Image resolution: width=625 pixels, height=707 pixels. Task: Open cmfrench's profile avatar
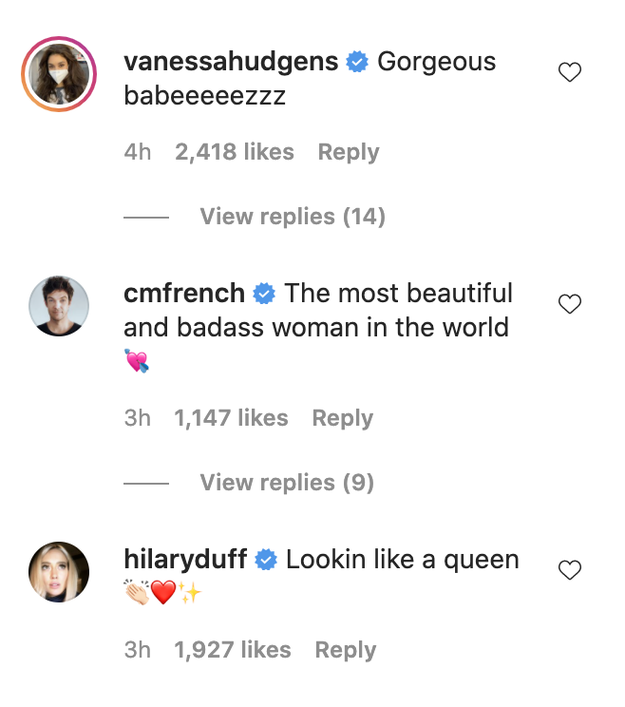pos(59,306)
